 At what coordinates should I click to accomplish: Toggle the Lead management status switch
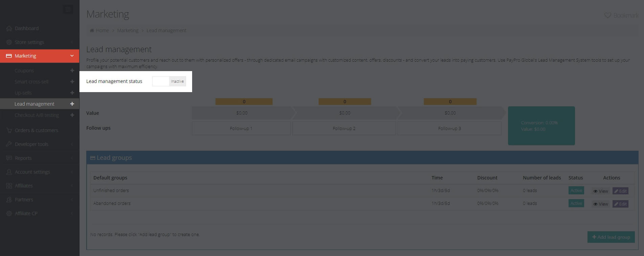pyautogui.click(x=169, y=81)
